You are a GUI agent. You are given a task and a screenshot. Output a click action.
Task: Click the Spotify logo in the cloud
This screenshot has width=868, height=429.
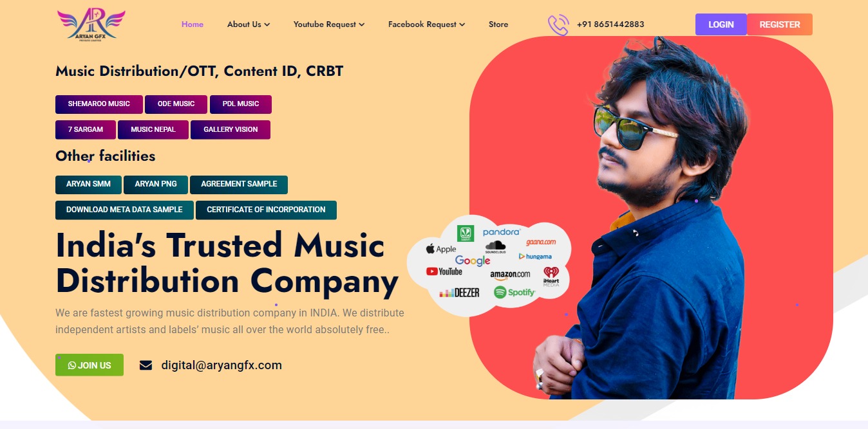point(514,293)
